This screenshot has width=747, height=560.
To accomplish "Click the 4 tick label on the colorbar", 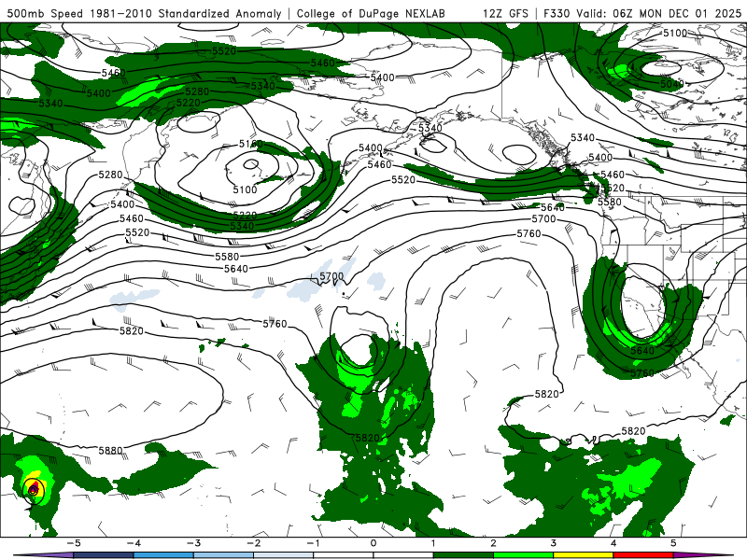I will [613, 543].
